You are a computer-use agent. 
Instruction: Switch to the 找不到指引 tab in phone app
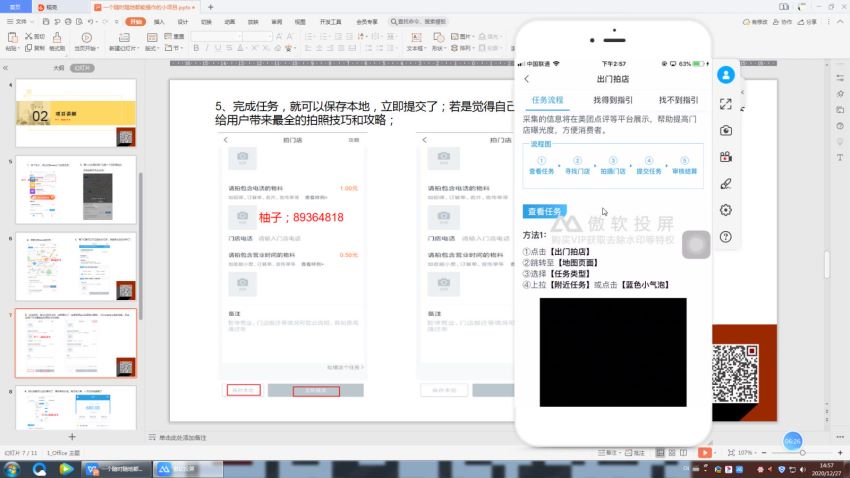pyautogui.click(x=678, y=100)
